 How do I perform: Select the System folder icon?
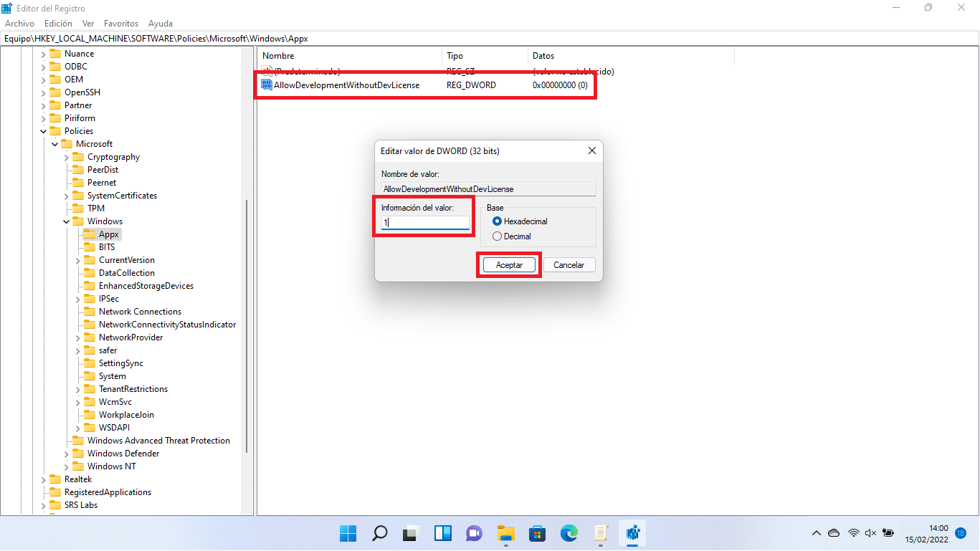(90, 376)
